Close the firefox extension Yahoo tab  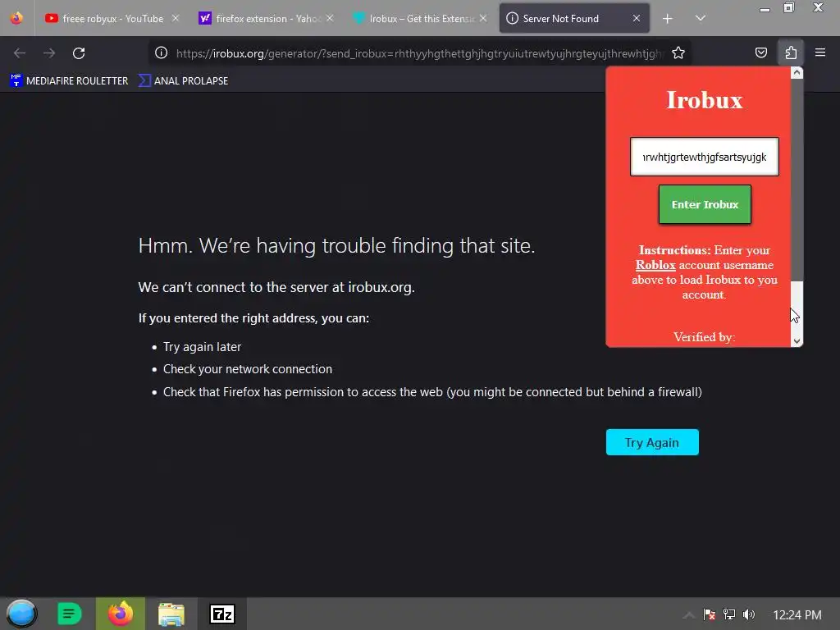330,18
